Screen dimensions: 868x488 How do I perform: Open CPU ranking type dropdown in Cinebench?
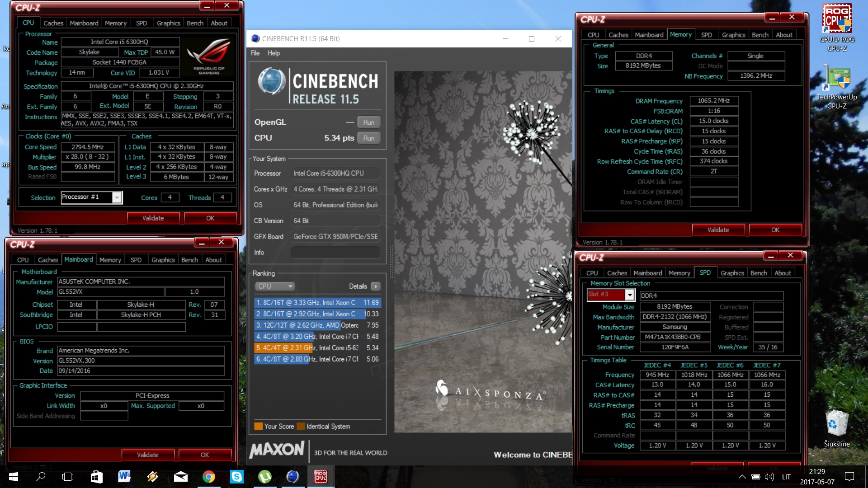tap(275, 286)
